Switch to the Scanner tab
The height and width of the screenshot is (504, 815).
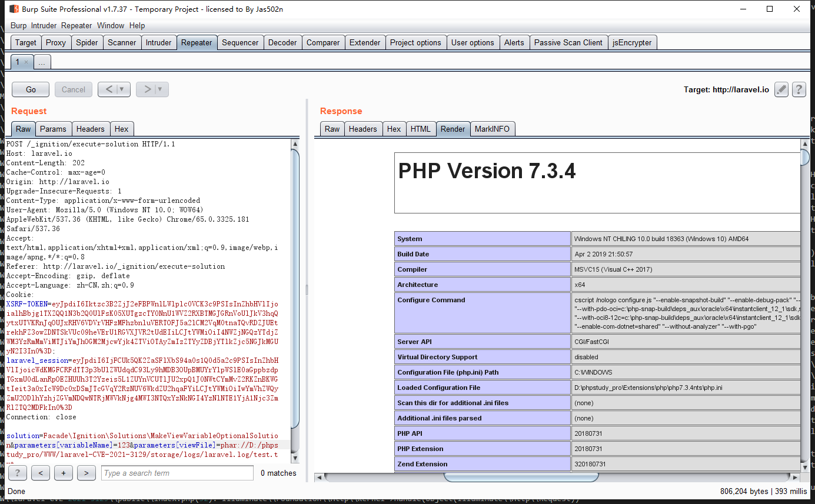point(122,42)
